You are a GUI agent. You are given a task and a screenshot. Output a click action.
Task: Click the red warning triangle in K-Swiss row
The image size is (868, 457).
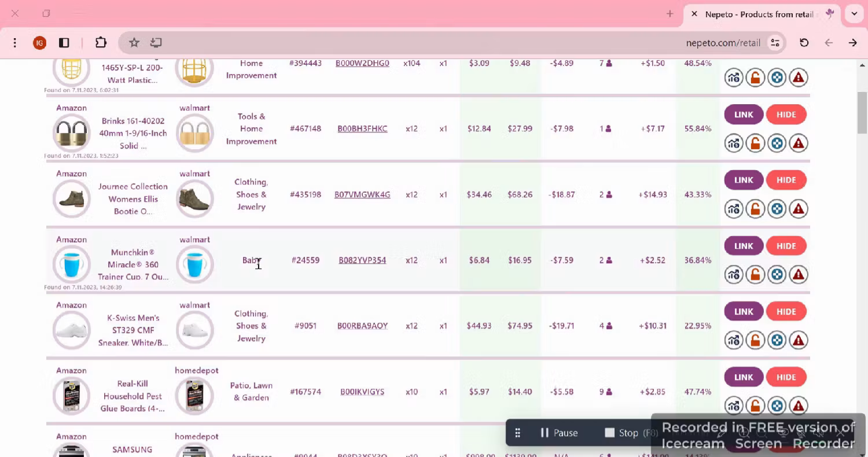click(x=799, y=340)
